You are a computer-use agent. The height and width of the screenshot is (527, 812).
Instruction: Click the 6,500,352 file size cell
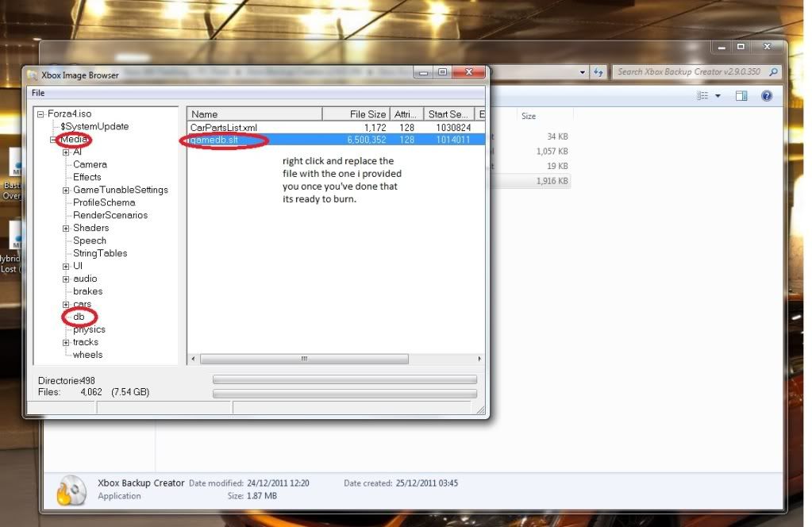367,140
